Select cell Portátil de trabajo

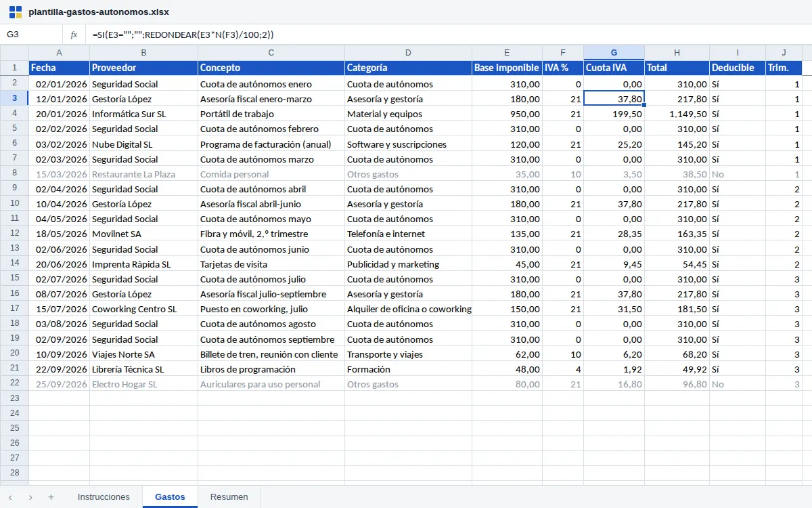[x=271, y=114]
